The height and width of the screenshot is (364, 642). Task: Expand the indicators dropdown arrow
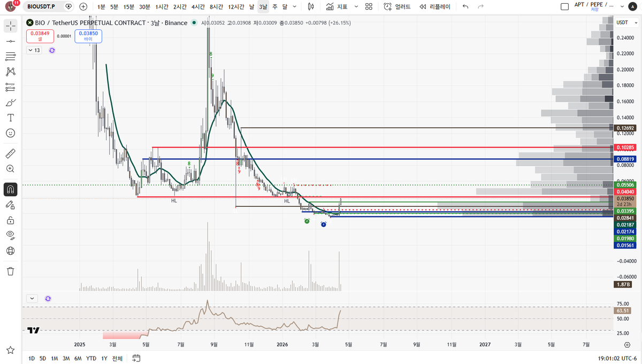click(x=356, y=6)
